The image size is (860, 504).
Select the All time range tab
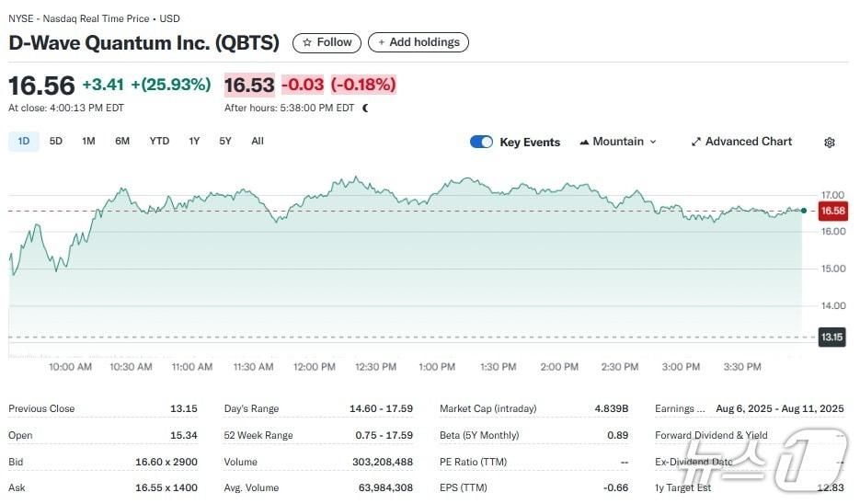click(x=258, y=141)
